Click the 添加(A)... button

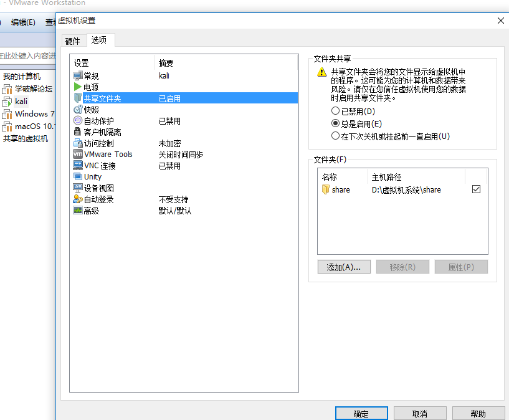point(344,267)
